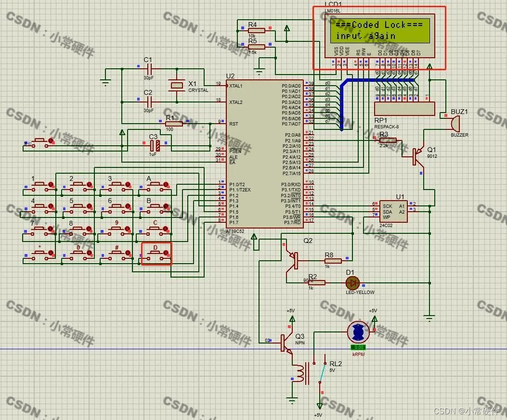Screen dimensions: 507x420
Task: Click the SDA pin label on U1
Action: (x=388, y=212)
